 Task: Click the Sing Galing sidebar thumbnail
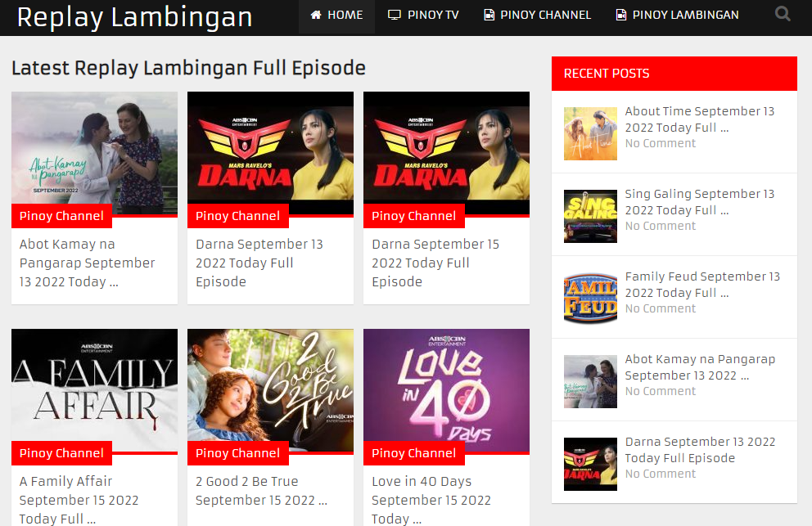pos(590,216)
